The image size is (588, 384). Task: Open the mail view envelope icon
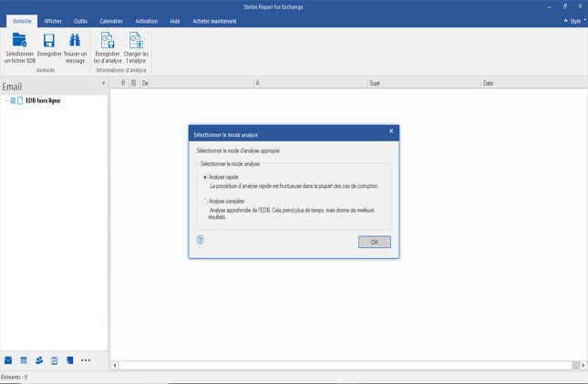(8, 360)
